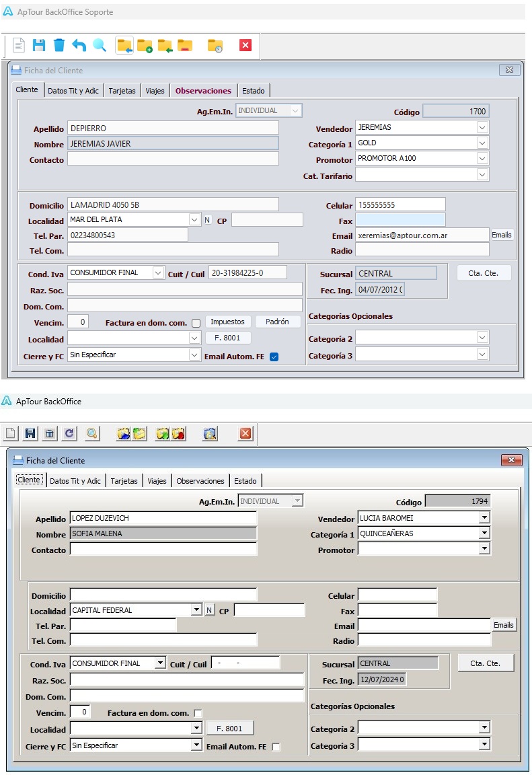Toggle Factura en dom. com. checkbox in bottom window
This screenshot has height=775, width=532.
[x=198, y=713]
